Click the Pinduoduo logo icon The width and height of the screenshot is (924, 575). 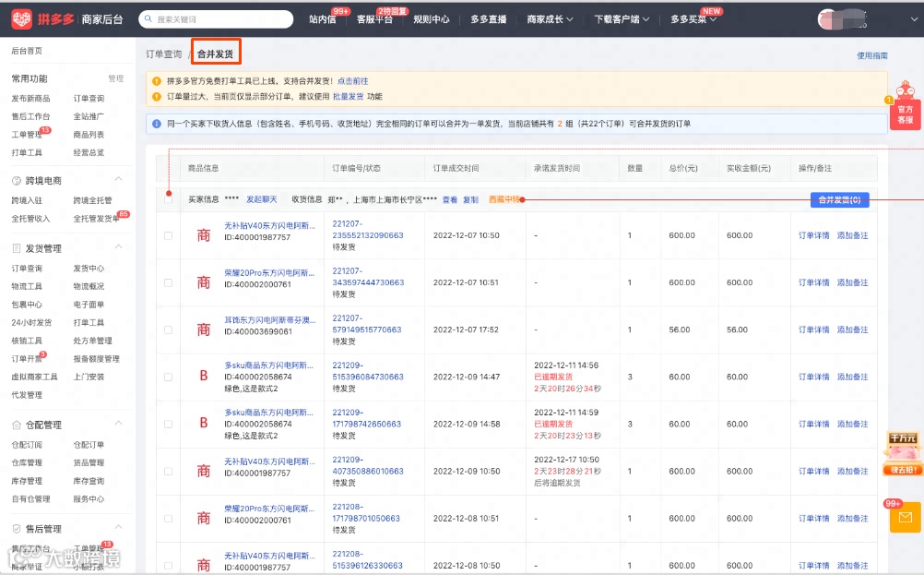22,18
